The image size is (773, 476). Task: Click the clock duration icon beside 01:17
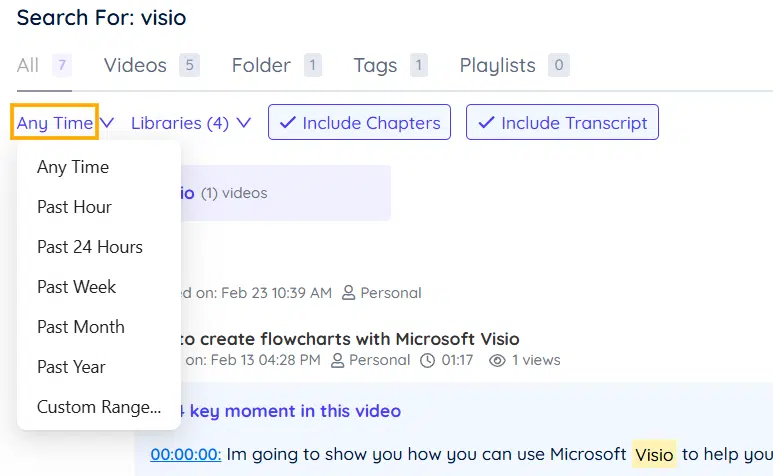click(x=428, y=360)
